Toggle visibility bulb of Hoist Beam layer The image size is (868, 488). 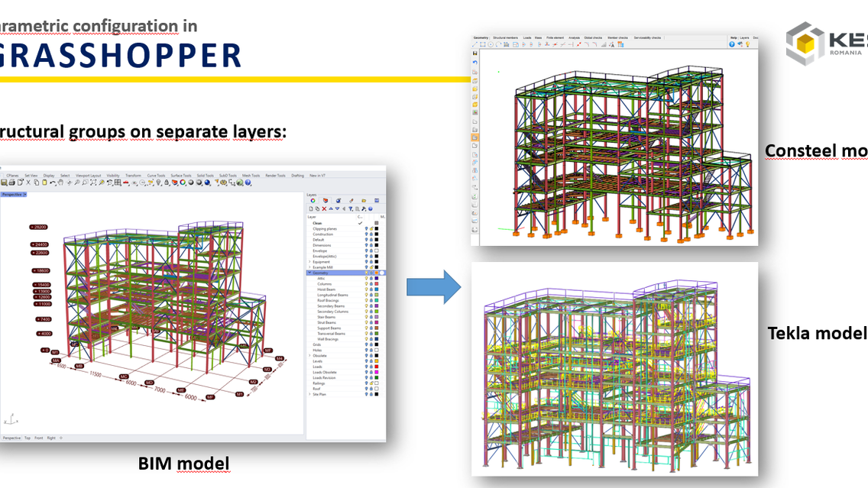(x=367, y=289)
